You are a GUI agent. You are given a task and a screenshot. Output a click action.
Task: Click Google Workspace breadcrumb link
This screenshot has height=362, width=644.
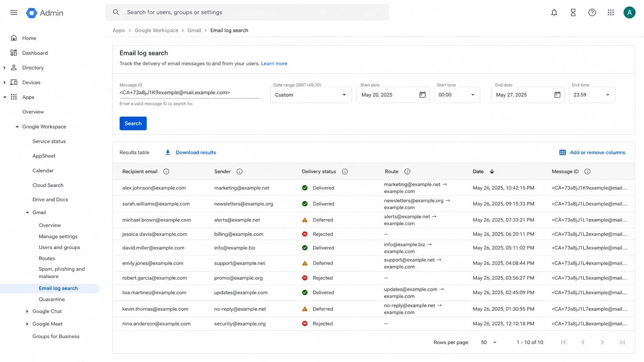tap(156, 30)
